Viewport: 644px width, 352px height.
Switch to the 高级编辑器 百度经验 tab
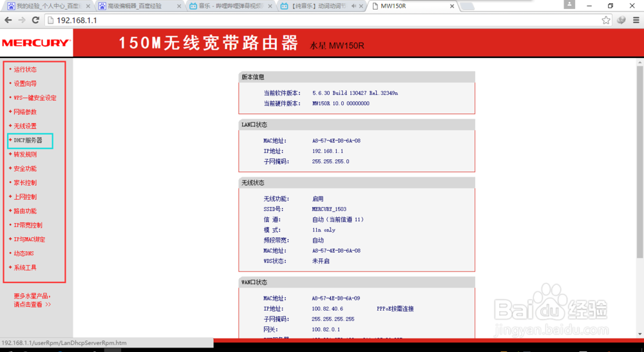140,6
